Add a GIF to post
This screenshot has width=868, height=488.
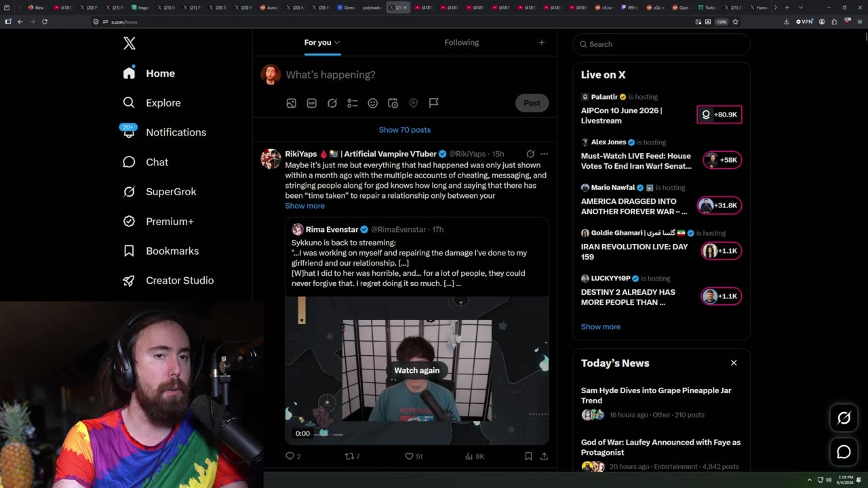pos(311,103)
